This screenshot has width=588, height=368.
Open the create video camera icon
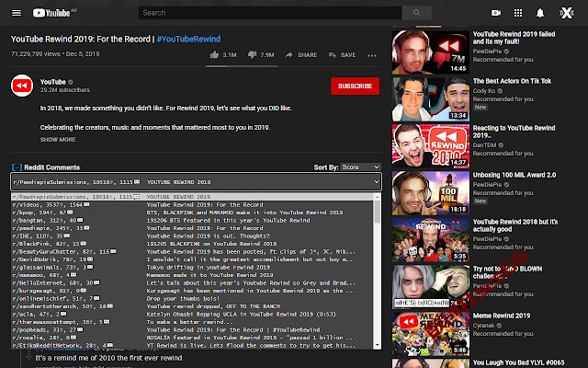pyautogui.click(x=496, y=13)
